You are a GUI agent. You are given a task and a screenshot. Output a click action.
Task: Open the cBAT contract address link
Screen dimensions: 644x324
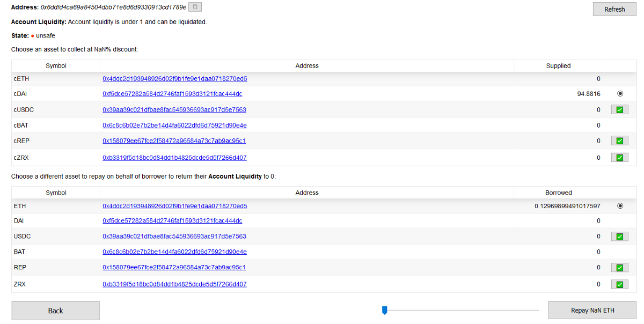(174, 125)
